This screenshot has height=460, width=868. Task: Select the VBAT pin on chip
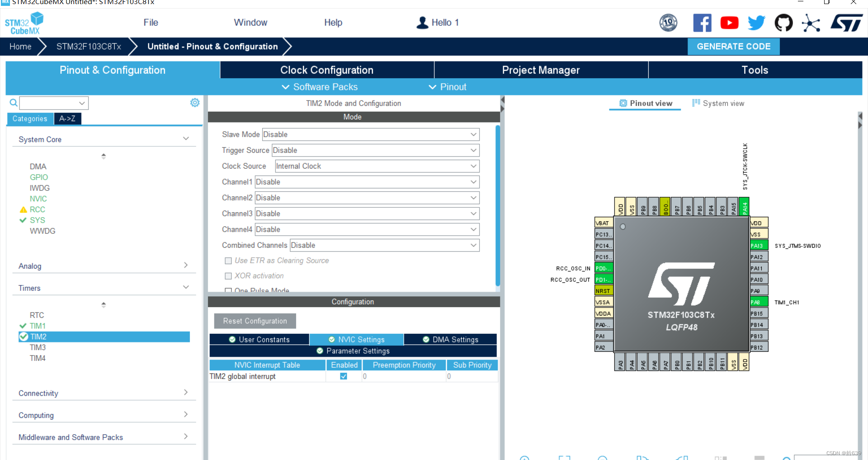click(x=604, y=223)
